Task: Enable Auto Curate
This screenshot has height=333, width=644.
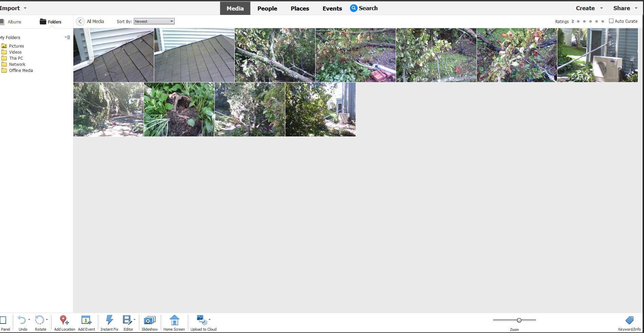Action: coord(611,21)
